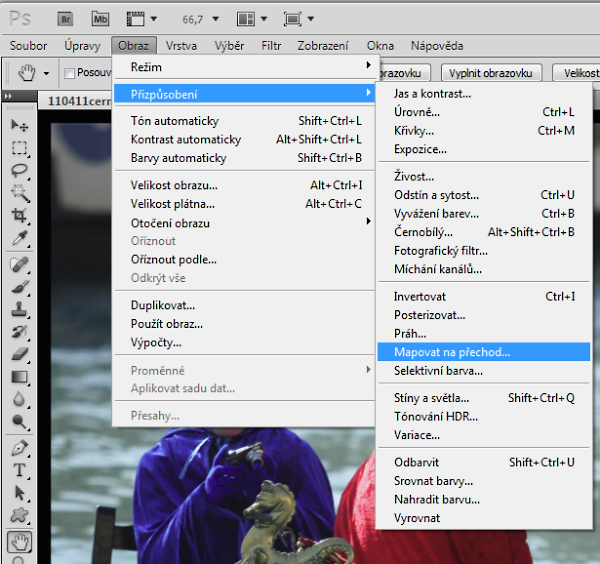The image size is (600, 564).
Task: Open Mini Bridge with the Mb icon
Action: [100, 18]
